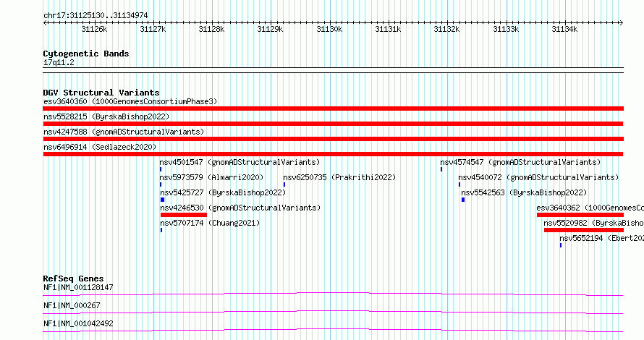The width and height of the screenshot is (644, 340).
Task: Click the 31131k ruler tick label
Action: point(388,30)
